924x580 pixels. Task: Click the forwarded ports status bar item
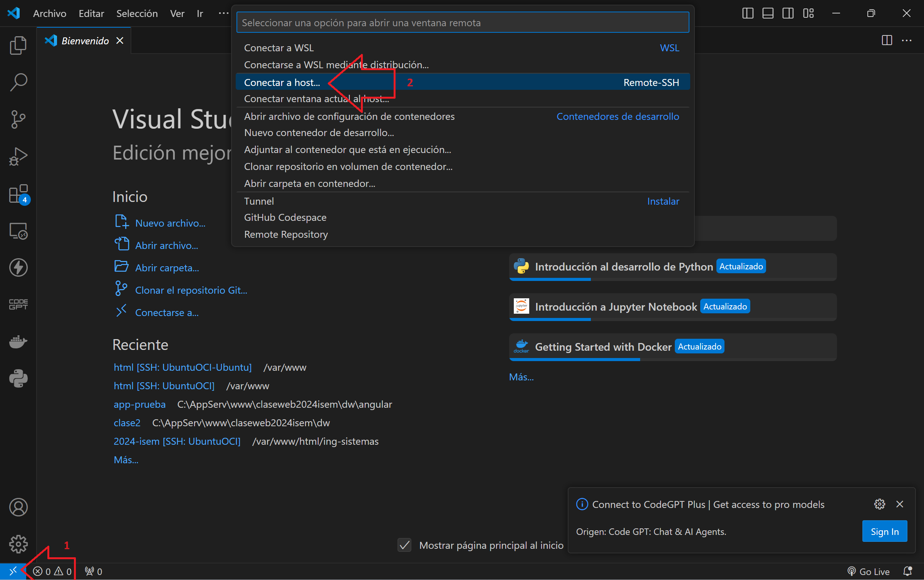coord(94,571)
